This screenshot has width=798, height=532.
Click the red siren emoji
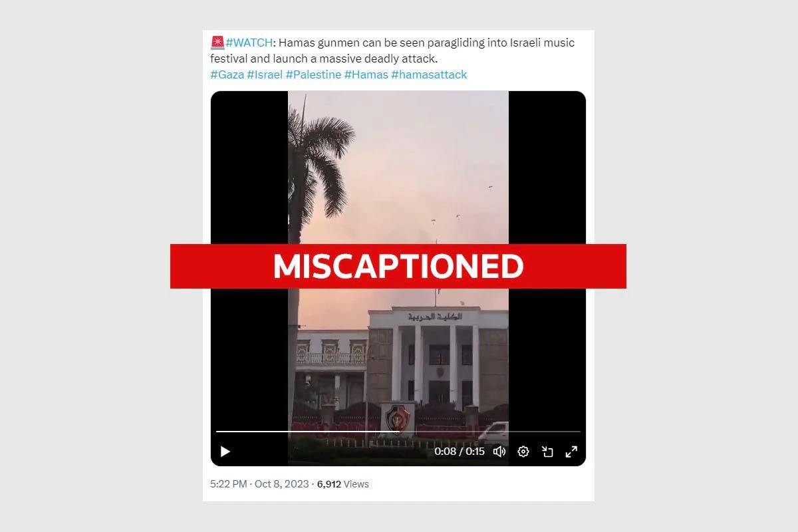[x=217, y=43]
